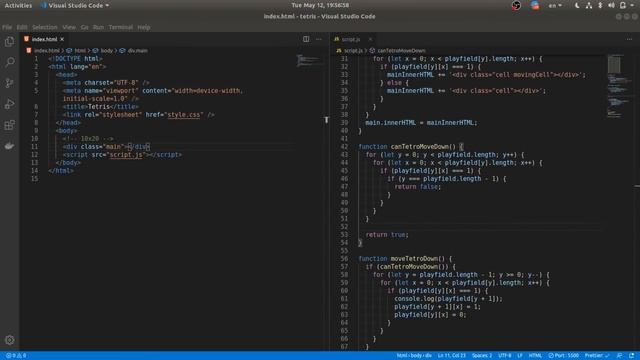Select 'index.html' in left breadcrumb
Image resolution: width=640 pixels, height=360 pixels.
(x=47, y=51)
